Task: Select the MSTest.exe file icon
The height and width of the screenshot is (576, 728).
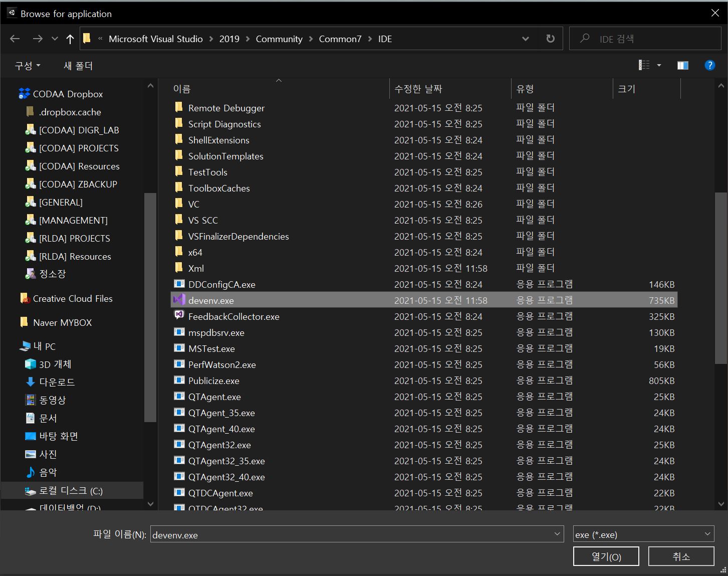Action: 179,348
